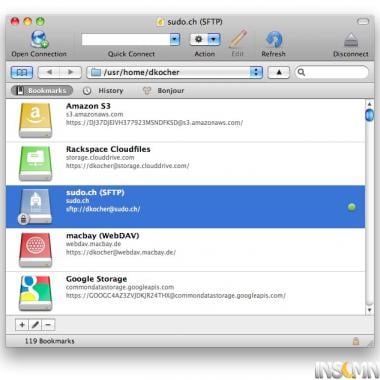Click the blue scrollbar thumb
This screenshot has width=380, height=380.
[369, 115]
